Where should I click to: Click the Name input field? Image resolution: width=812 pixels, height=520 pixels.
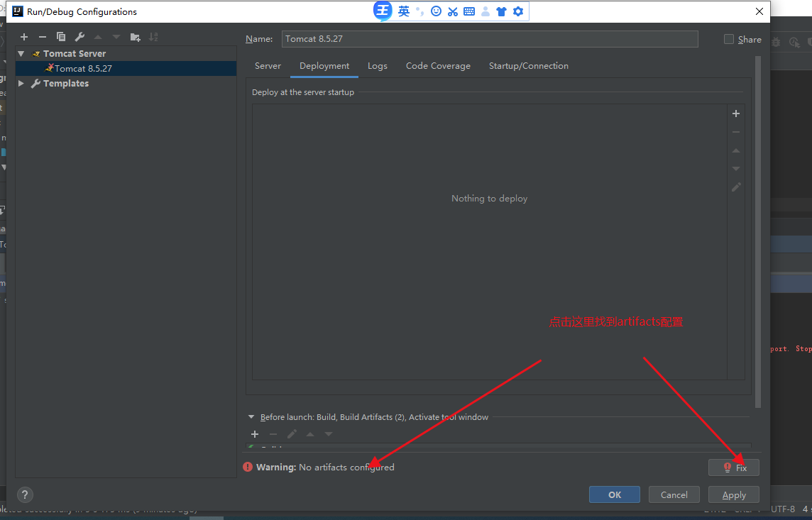[490, 39]
